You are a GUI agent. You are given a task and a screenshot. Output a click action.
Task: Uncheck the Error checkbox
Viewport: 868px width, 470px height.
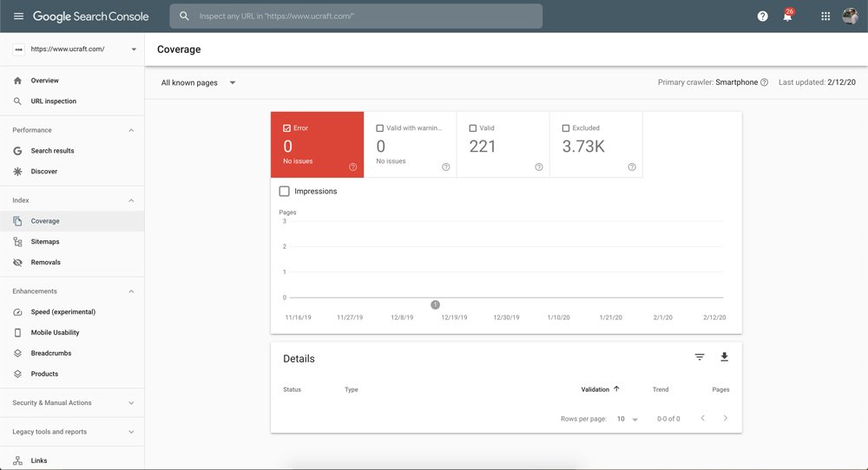286,128
